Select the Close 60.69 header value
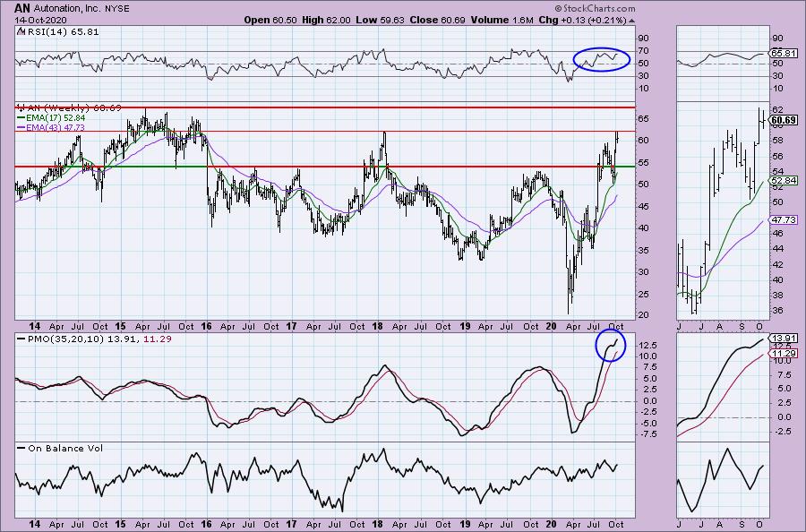Image resolution: width=806 pixels, height=532 pixels. pos(437,20)
